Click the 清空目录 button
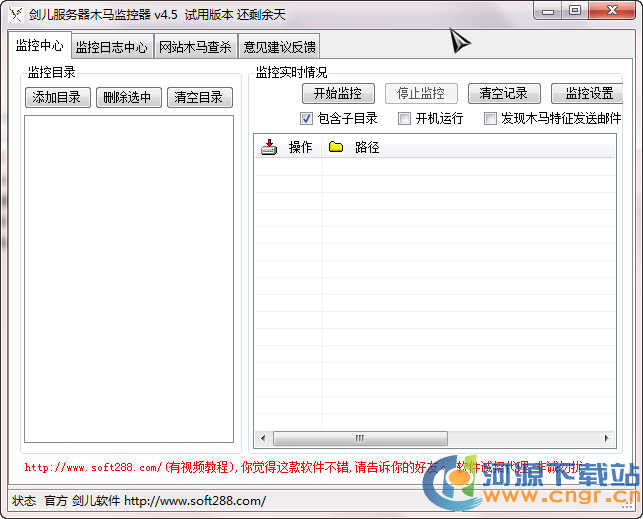 [x=199, y=98]
